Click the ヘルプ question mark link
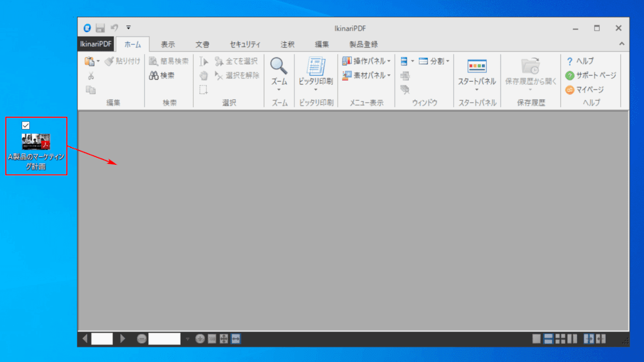Image resolution: width=644 pixels, height=362 pixels. [580, 61]
